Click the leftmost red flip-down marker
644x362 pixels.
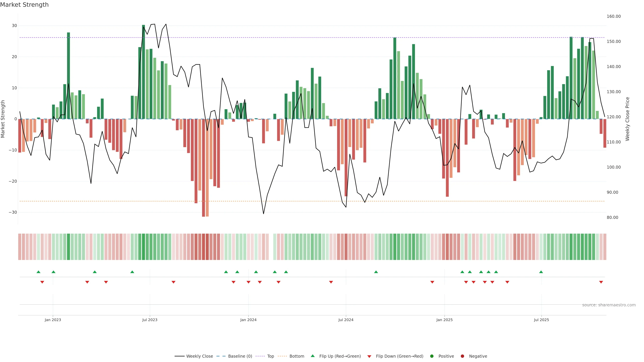pos(42,282)
